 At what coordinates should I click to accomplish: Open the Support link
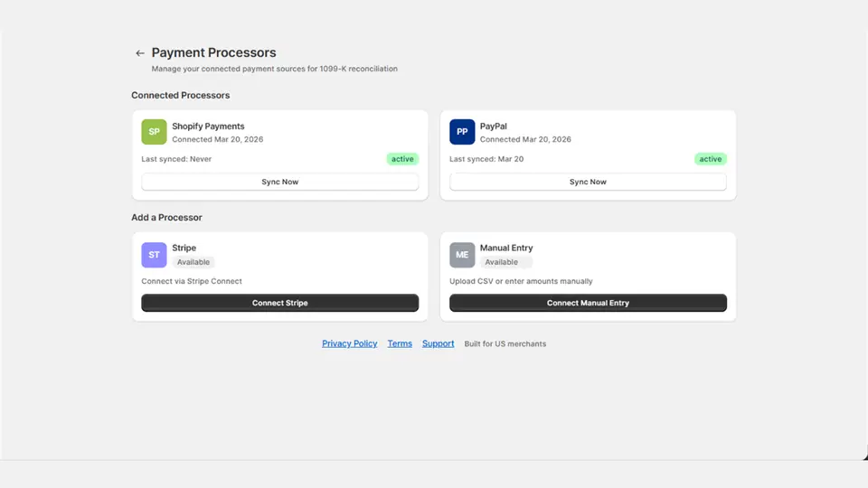(438, 343)
